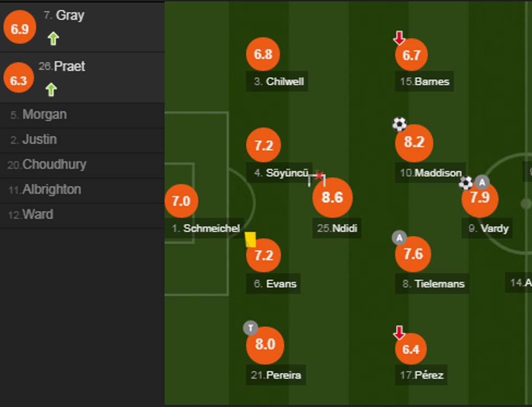Click the yellow card icon on Evans
This screenshot has height=407, width=532.
tap(250, 239)
